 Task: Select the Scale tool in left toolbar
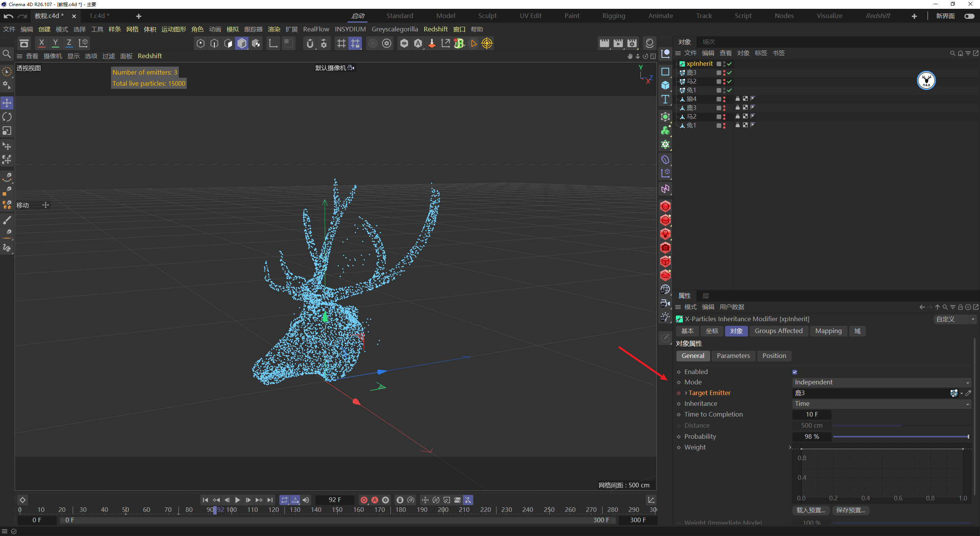coord(7,131)
